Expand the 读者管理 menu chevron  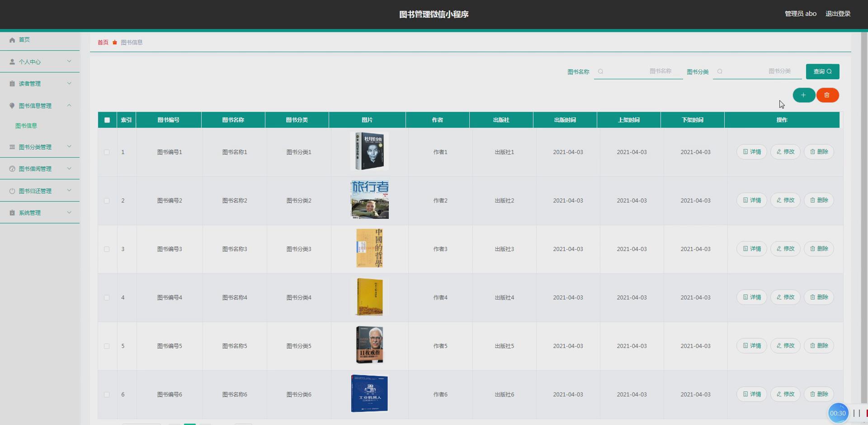pyautogui.click(x=69, y=83)
